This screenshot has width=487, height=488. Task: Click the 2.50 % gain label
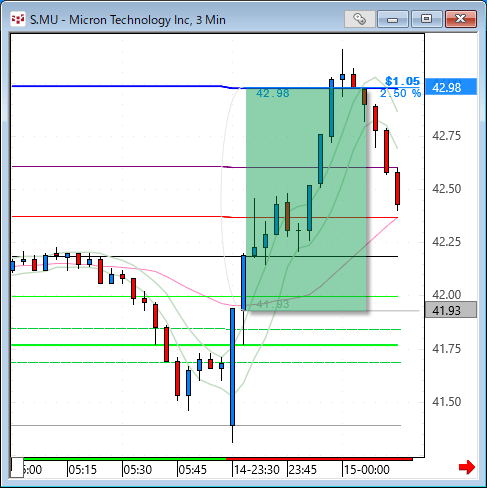[x=400, y=93]
